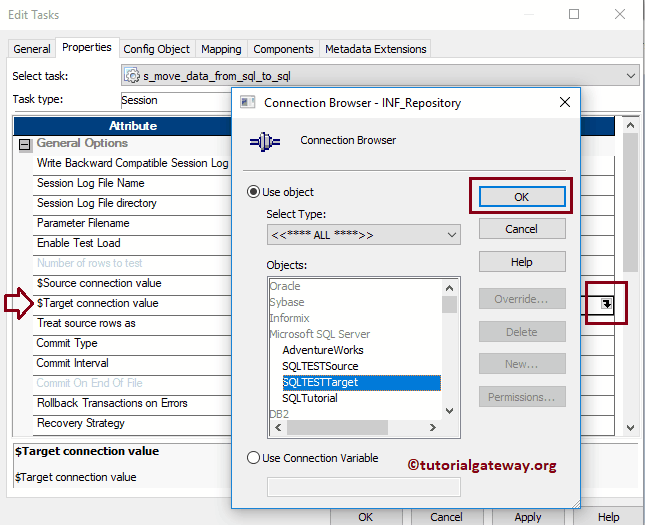Select the Use Connection Variable radio button
This screenshot has height=525, width=645.
pyautogui.click(x=253, y=458)
